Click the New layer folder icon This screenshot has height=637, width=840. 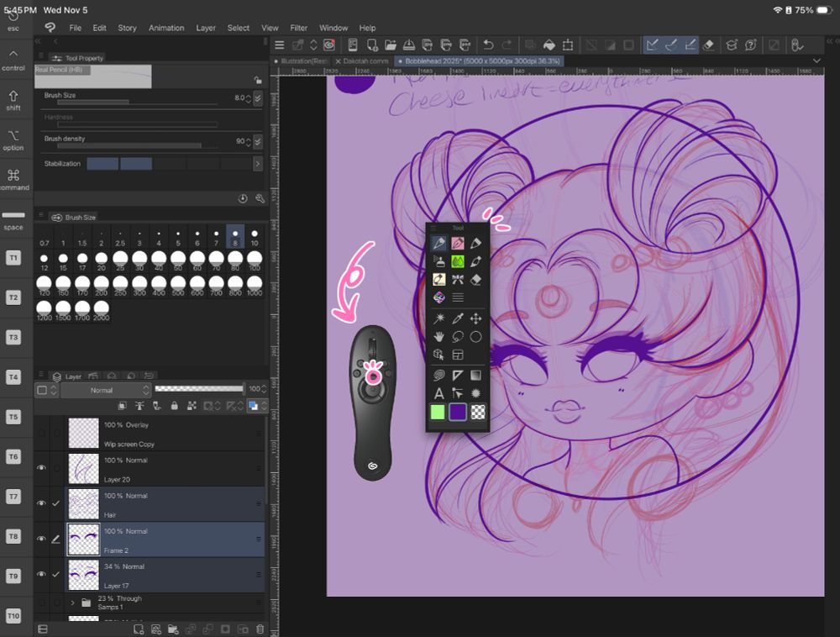tap(172, 629)
